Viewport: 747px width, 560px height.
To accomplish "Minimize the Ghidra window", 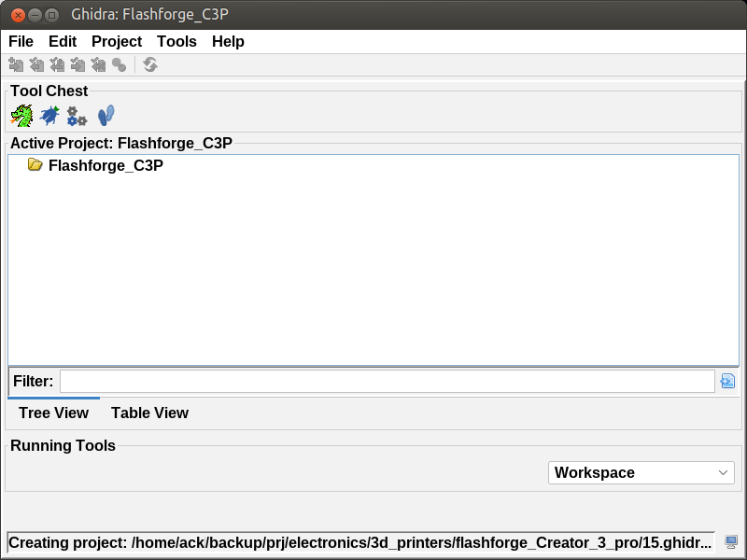I will [x=35, y=15].
